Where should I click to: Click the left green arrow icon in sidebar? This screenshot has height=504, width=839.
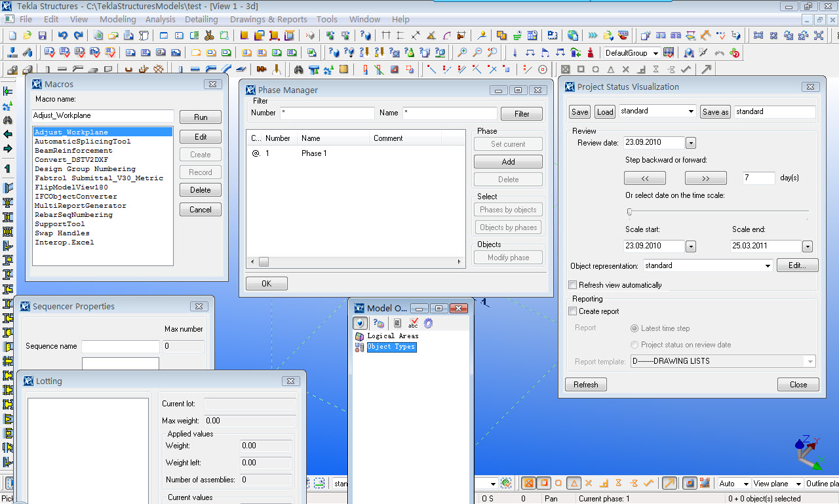click(x=8, y=134)
